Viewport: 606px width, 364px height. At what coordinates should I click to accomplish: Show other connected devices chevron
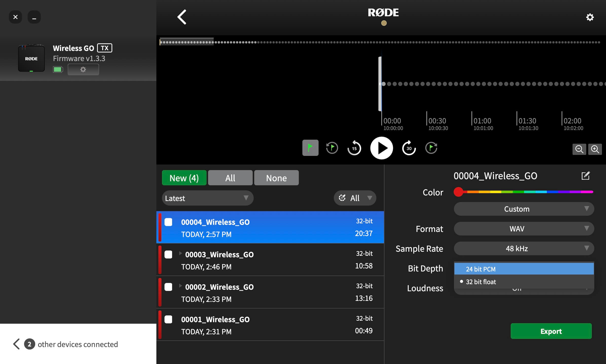coord(16,344)
